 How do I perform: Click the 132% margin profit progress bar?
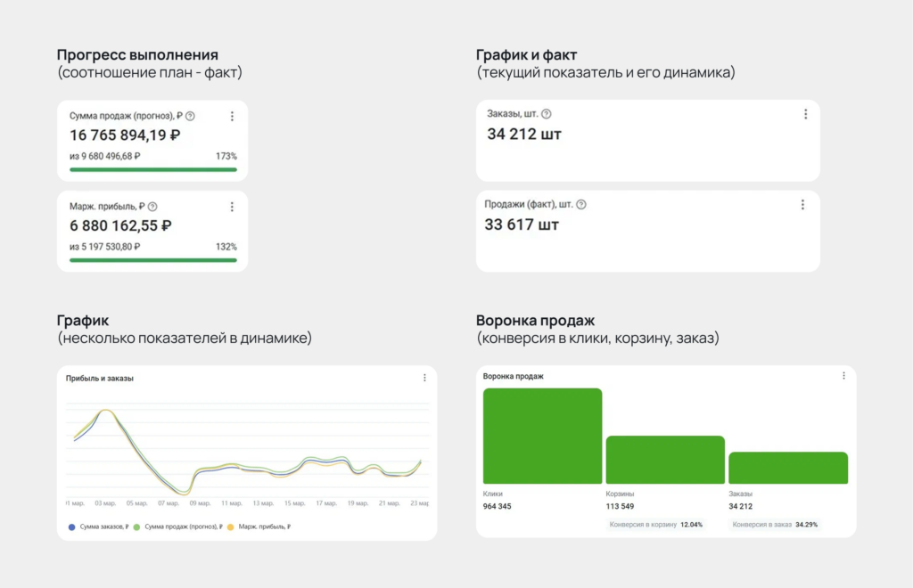tap(153, 260)
